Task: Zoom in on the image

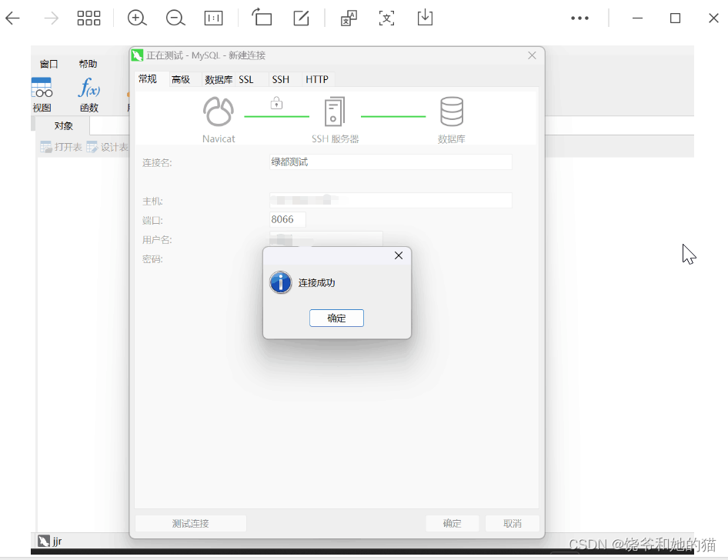Action: pyautogui.click(x=137, y=18)
